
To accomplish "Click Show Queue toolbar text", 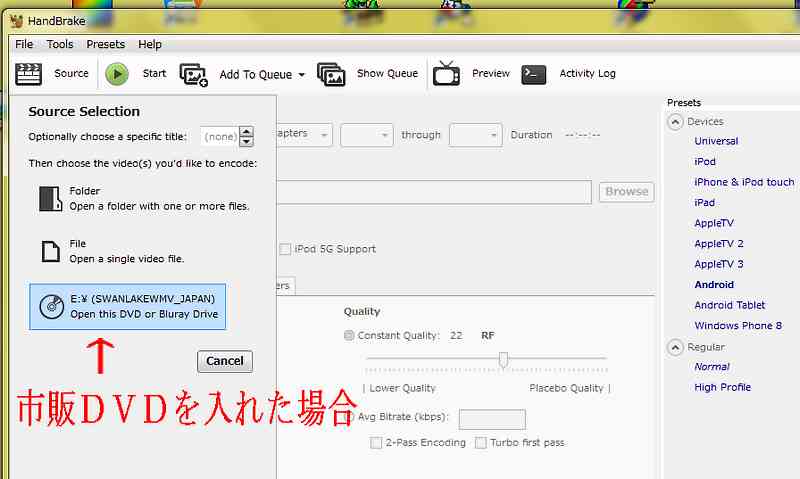I will [x=387, y=73].
